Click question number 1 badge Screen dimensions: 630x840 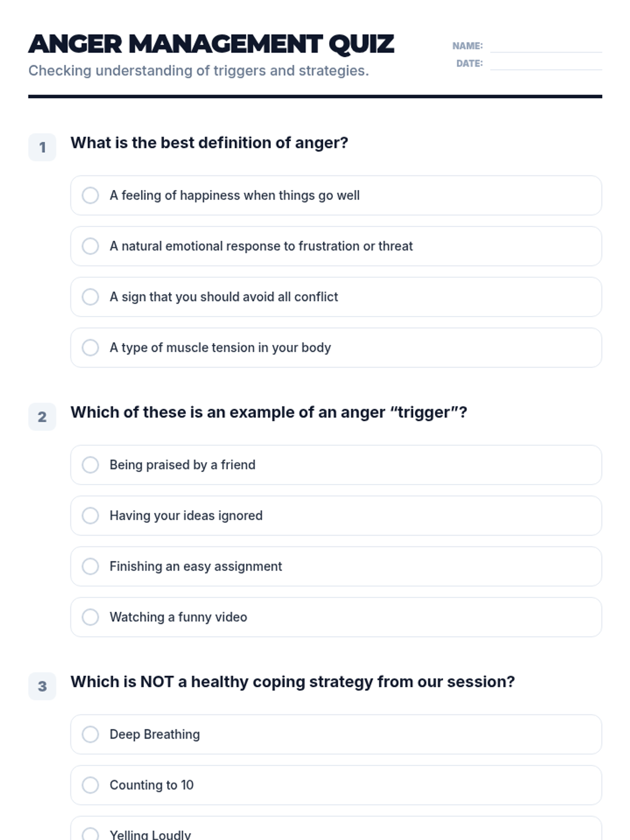tap(42, 147)
